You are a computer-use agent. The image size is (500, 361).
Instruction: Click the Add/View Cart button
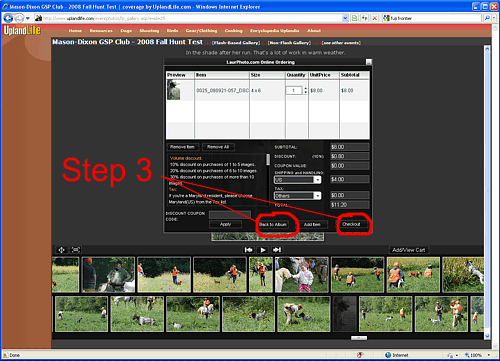coord(409,250)
